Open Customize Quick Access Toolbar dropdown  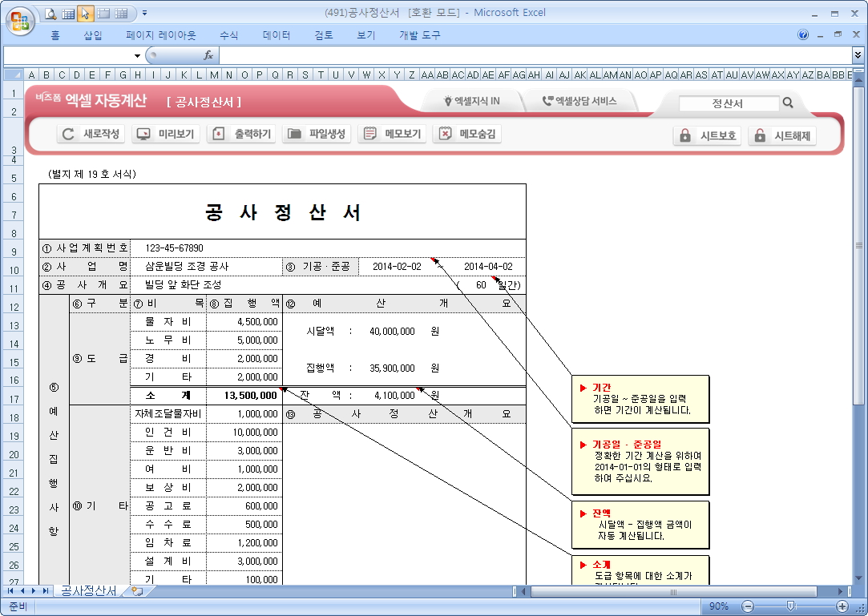pos(144,13)
